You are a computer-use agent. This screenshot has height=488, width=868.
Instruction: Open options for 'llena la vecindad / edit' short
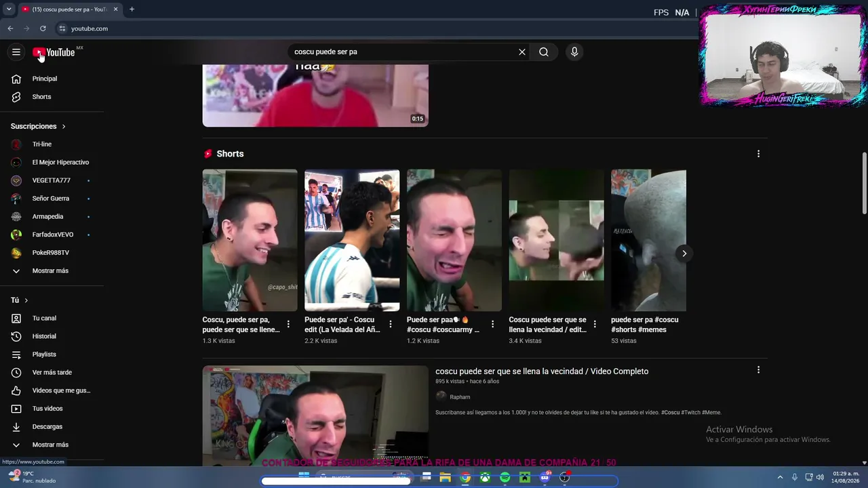[595, 324]
